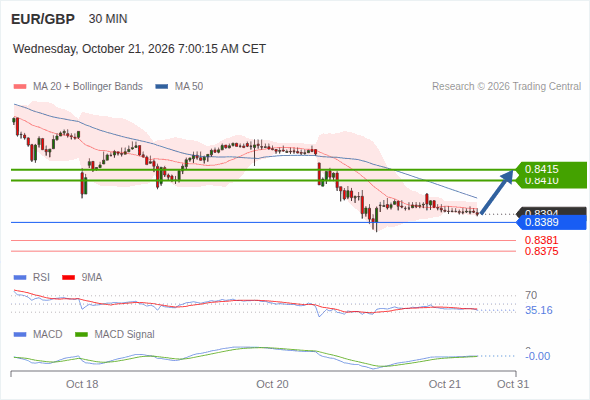Screen dimensions: 590x400
Task: Click the MACD Signal legend text
Action: (124, 335)
